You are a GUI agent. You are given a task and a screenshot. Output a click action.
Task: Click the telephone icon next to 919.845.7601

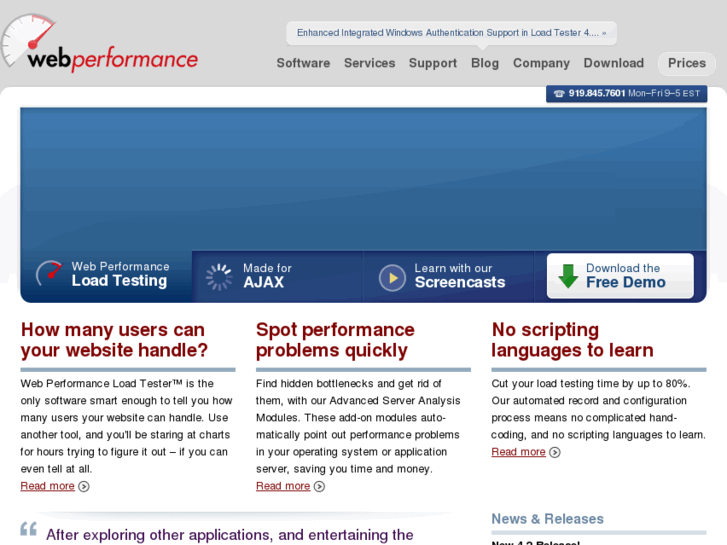click(559, 94)
